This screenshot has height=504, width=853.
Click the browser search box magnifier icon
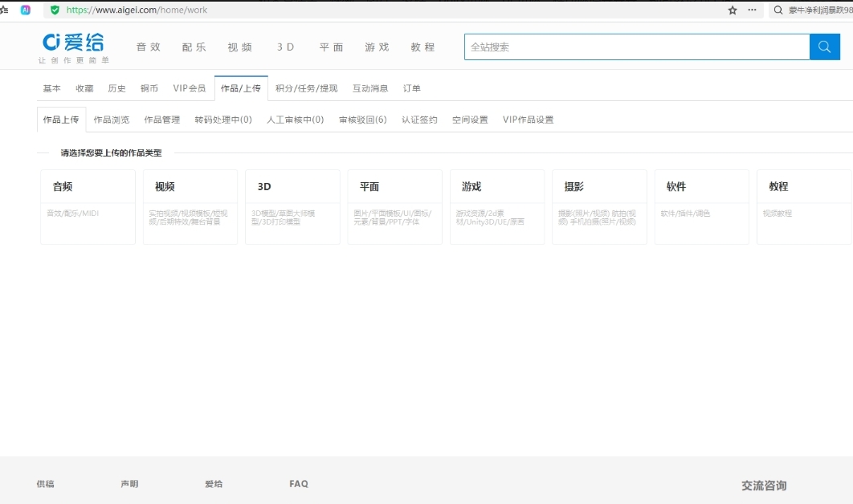pyautogui.click(x=778, y=10)
